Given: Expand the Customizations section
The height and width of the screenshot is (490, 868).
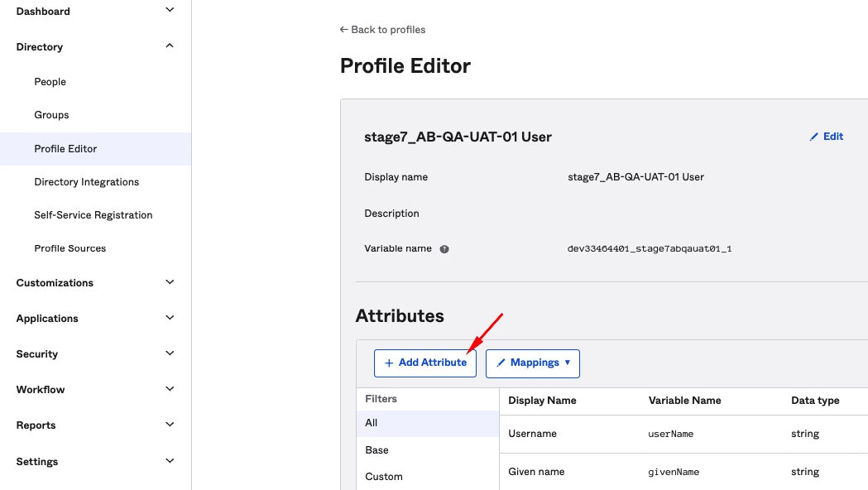Looking at the screenshot, I should click(x=170, y=282).
